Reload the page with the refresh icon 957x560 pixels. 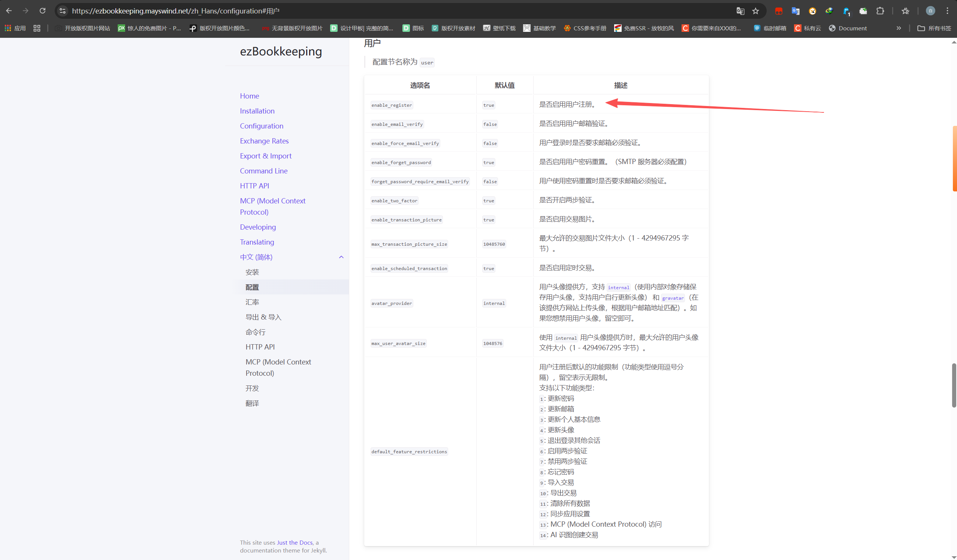[43, 11]
